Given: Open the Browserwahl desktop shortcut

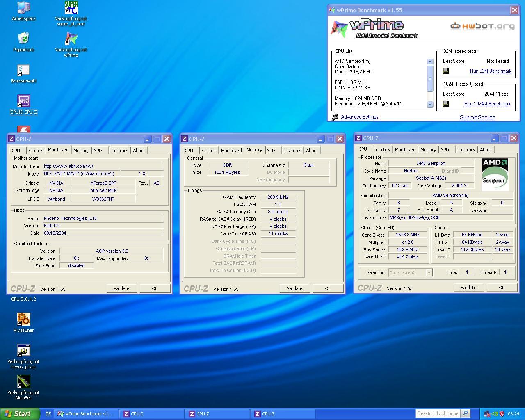Looking at the screenshot, I should pyautogui.click(x=23, y=74).
